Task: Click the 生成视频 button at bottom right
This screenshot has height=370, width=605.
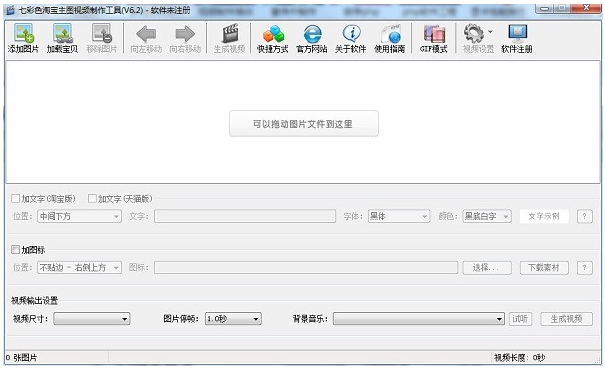Action: coord(566,319)
